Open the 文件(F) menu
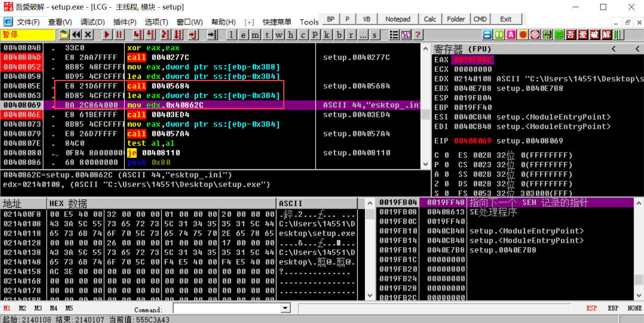This screenshot has width=644, height=323. point(28,22)
